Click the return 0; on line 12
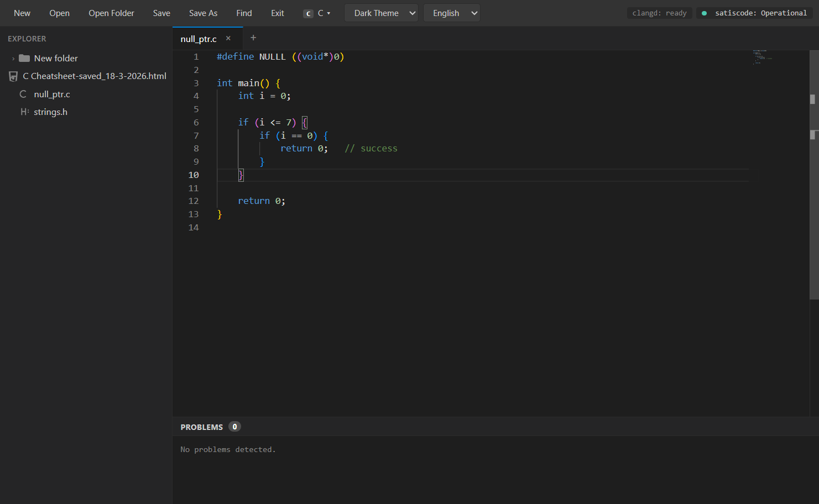 262,201
